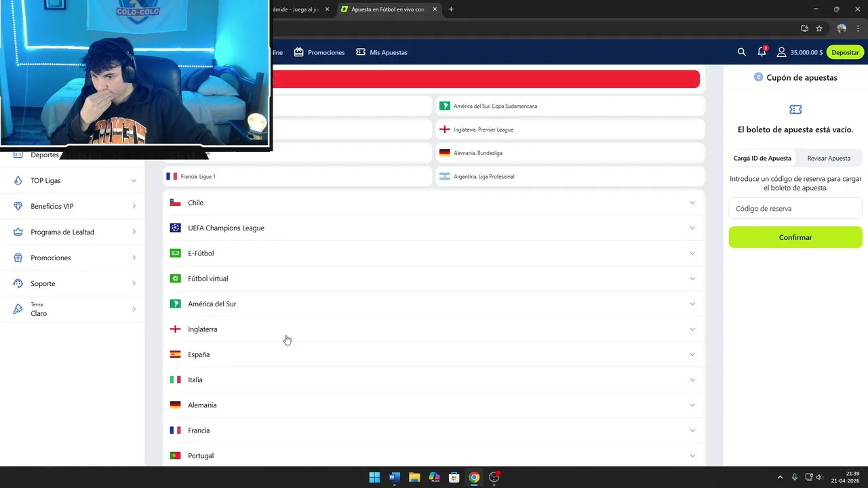The image size is (868, 488).
Task: Click the E-Fútbol green icon
Action: click(x=175, y=253)
